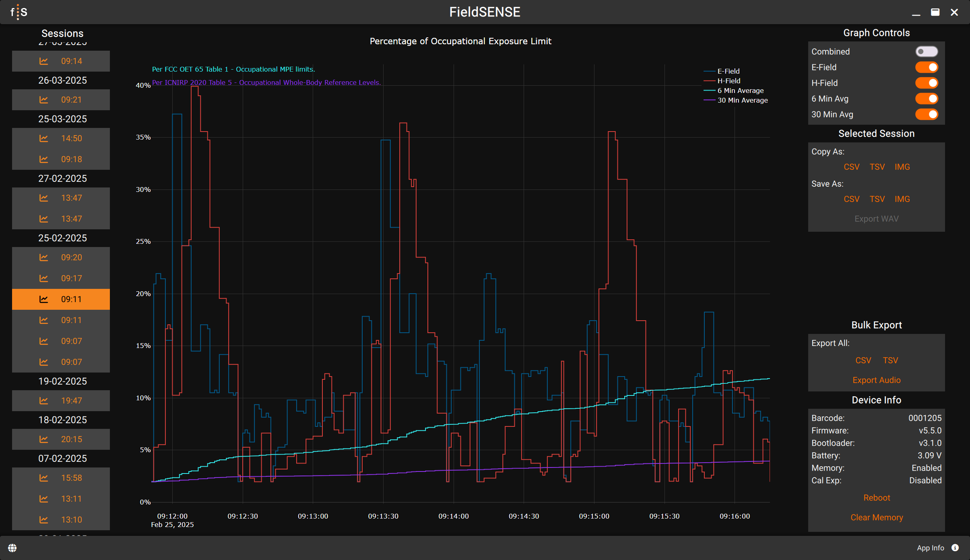
Task: Disable the E-Field toggle
Action: 926,67
